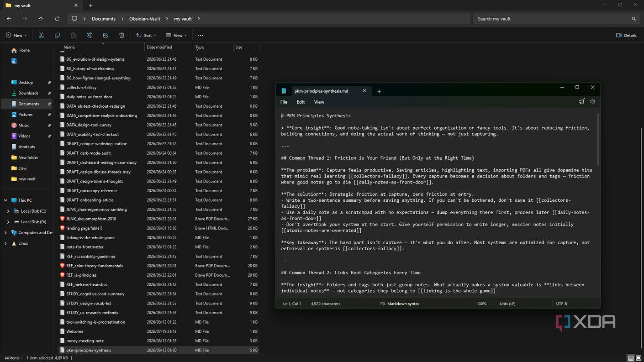Add a new tab in File Explorer
The width and height of the screenshot is (644, 362).
pyautogui.click(x=90, y=5)
